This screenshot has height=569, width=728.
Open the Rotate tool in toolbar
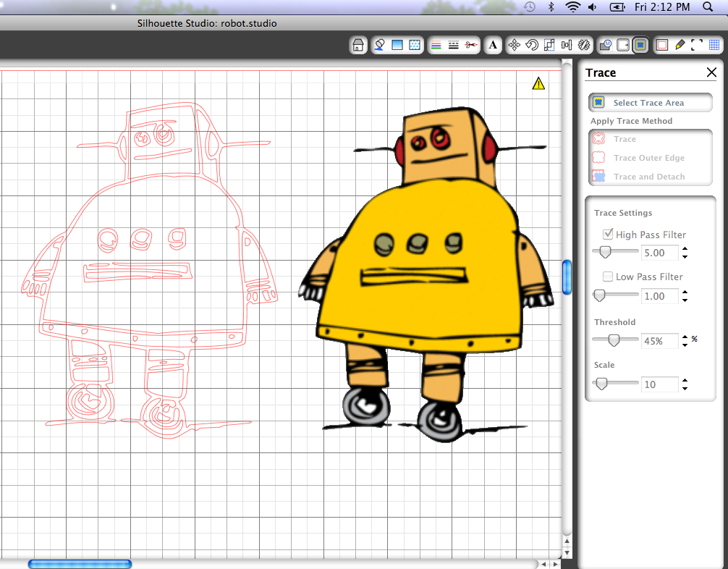(x=532, y=45)
